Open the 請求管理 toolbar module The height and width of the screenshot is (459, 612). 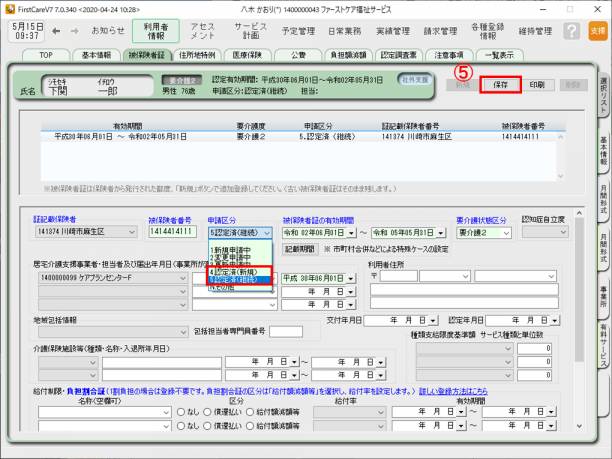tap(438, 31)
